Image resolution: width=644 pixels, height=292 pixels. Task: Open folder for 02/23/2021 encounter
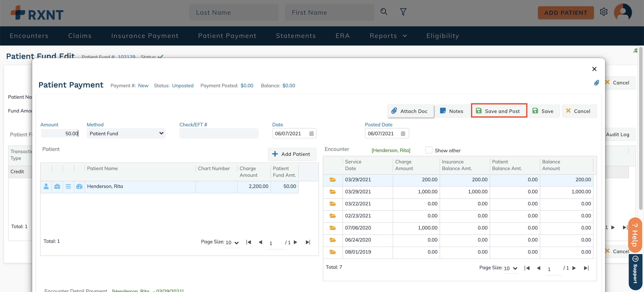point(333,216)
